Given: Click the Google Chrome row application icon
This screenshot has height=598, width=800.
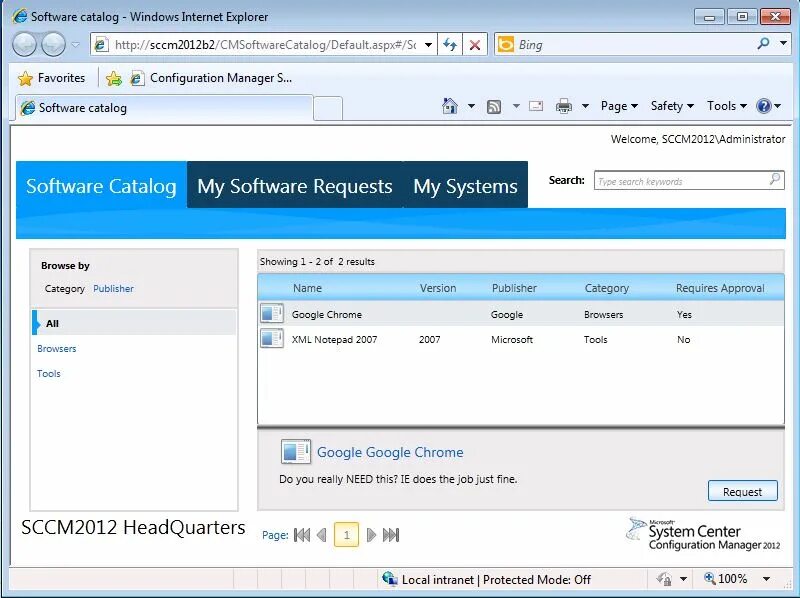Looking at the screenshot, I should 272,313.
